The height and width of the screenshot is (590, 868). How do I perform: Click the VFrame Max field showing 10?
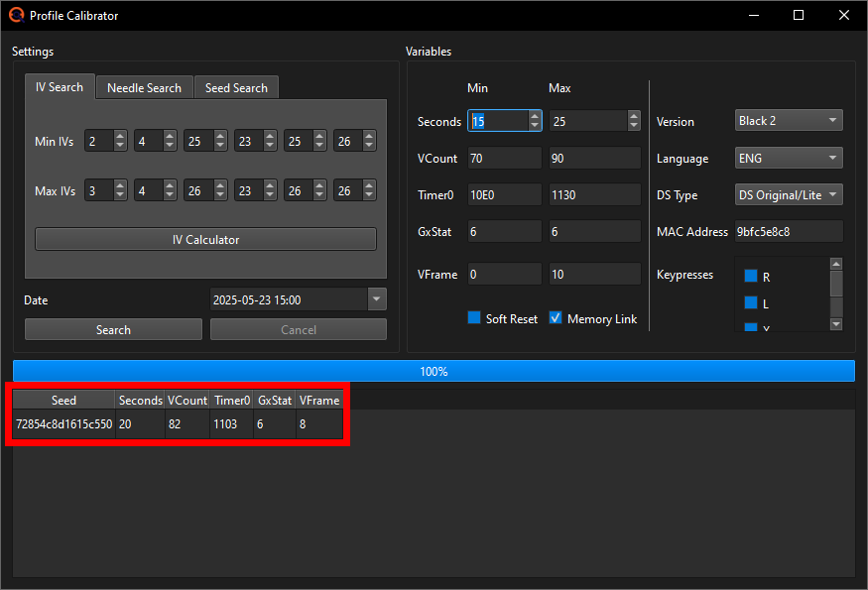(594, 274)
